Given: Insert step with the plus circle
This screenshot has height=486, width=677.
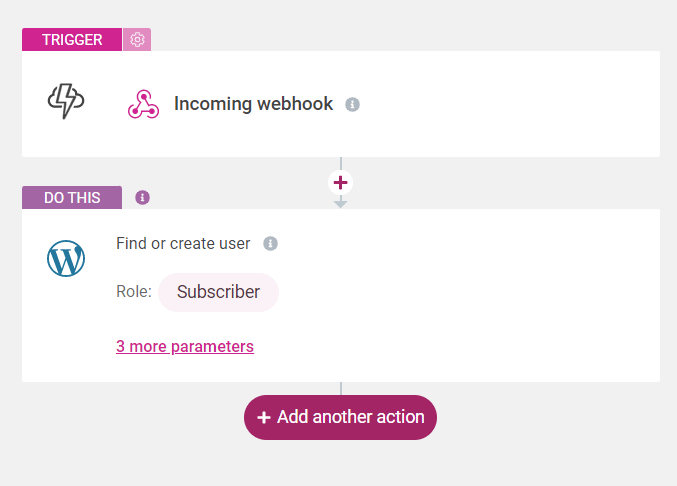Looking at the screenshot, I should point(340,183).
